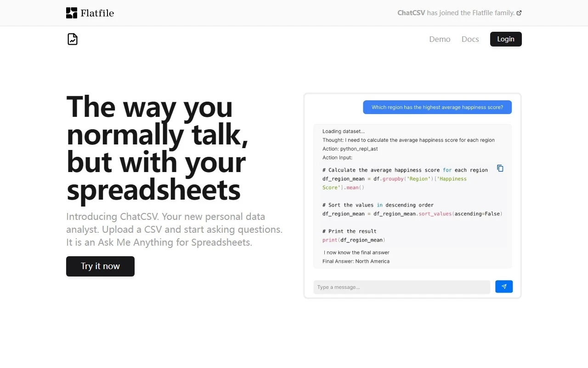
Task: Click the blue happiness score question bubble
Action: click(437, 107)
